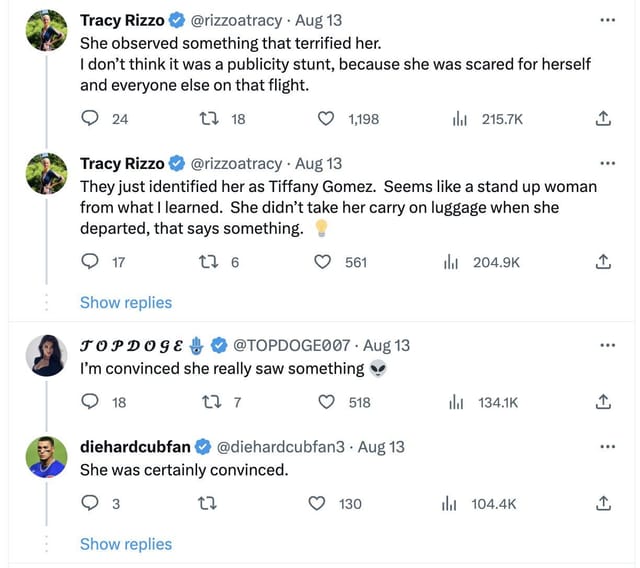
Task: Open the @TOPDOGE007 profile handle
Action: [x=291, y=345]
